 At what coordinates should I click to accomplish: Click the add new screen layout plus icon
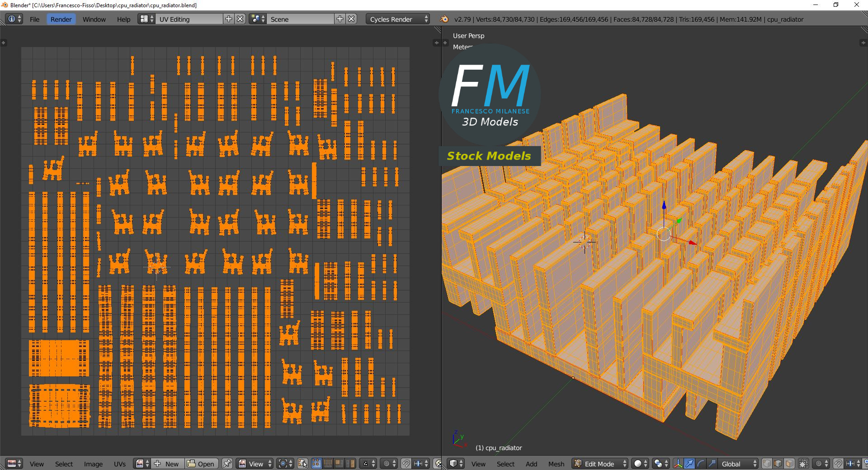coord(229,19)
